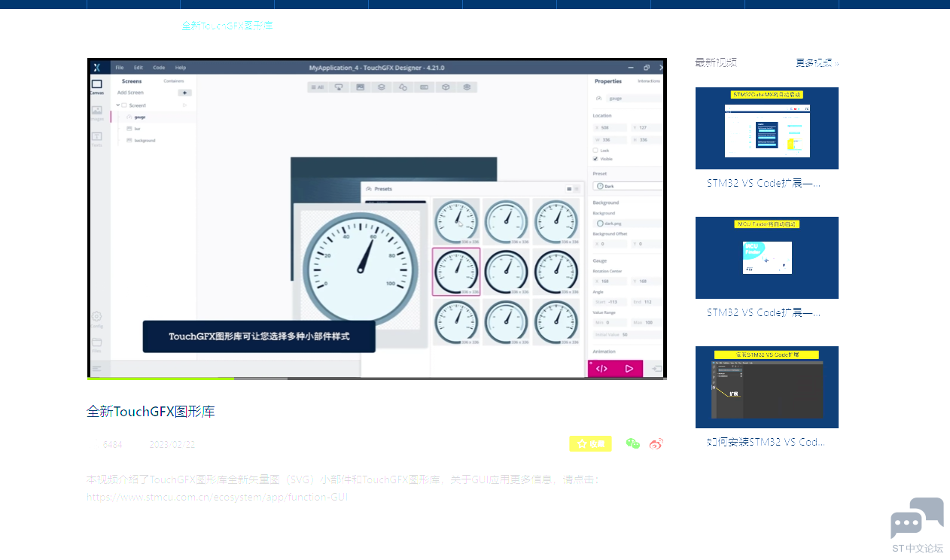The height and width of the screenshot is (560, 950).
Task: Click the TouchGFX logo icon in Designer
Action: (x=97, y=67)
